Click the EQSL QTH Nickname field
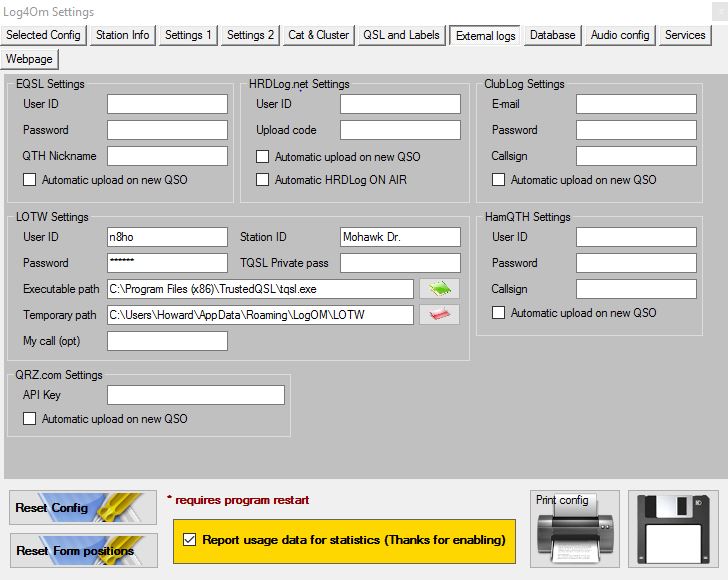 point(167,156)
